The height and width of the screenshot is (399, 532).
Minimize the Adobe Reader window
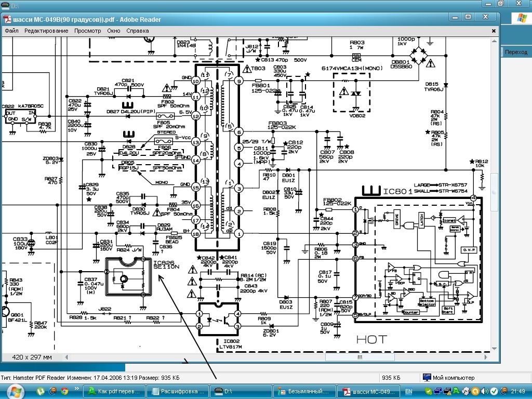click(x=455, y=17)
